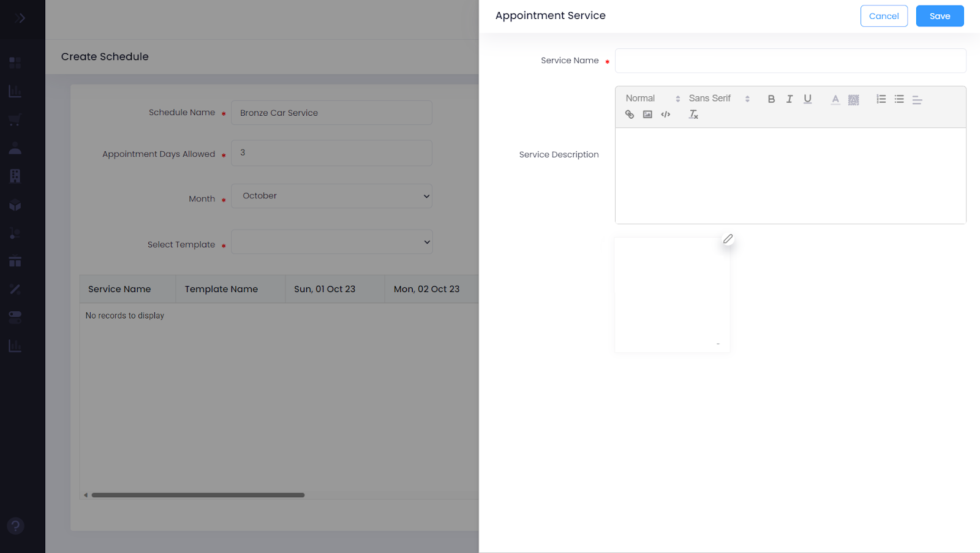Open the text alignment options
Screen dimensions: 980x553
click(917, 99)
